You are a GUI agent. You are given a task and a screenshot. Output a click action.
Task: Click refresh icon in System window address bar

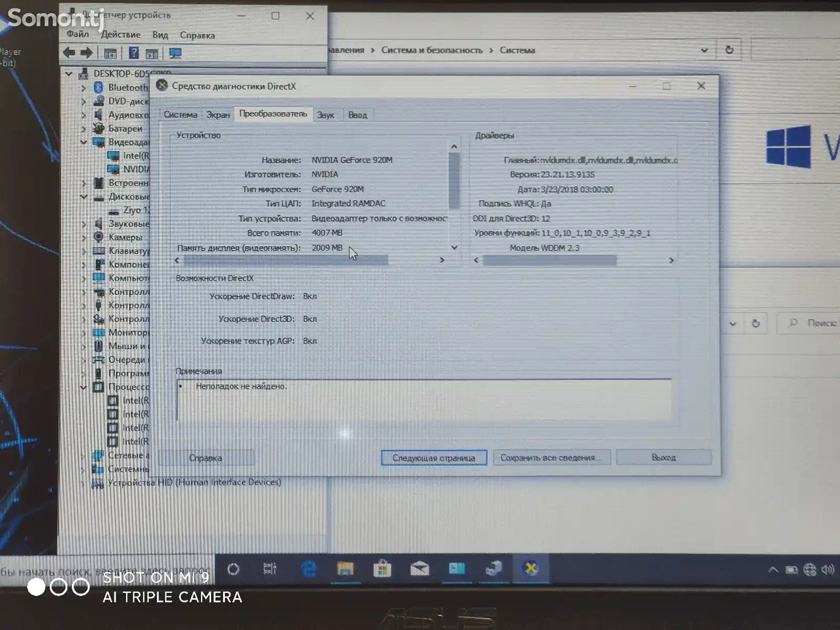(x=729, y=50)
